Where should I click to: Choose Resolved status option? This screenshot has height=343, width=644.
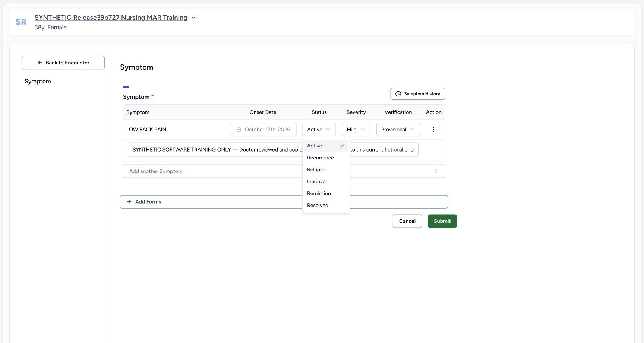(326, 205)
